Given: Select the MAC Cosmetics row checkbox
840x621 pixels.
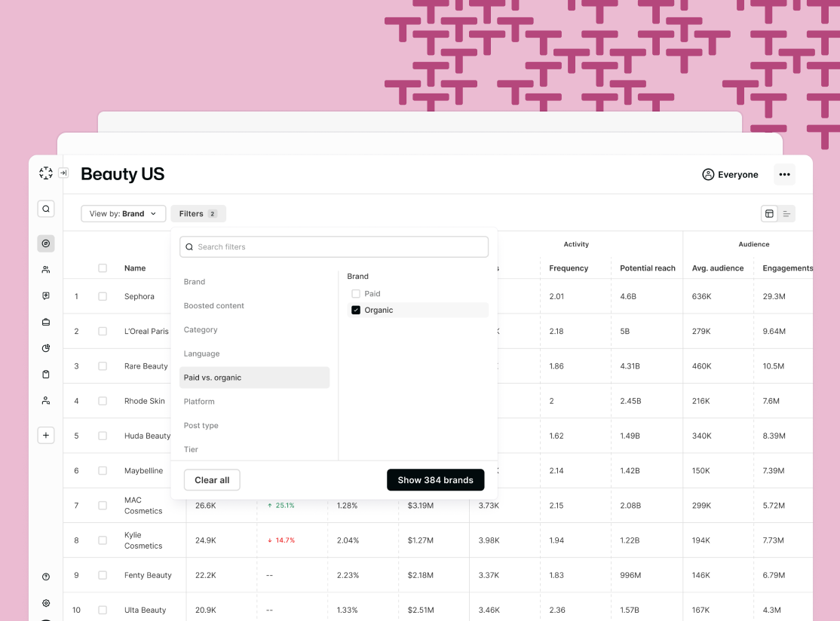Looking at the screenshot, I should point(103,506).
